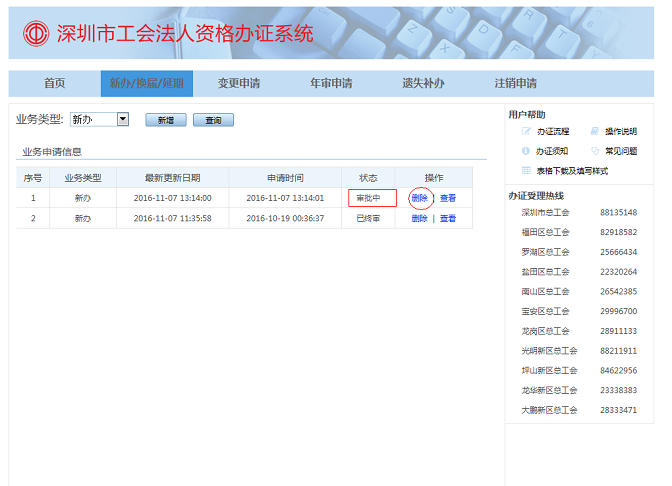Viewport: 672px width, 486px height.
Task: Click the 已终审 status cell
Action: point(368,218)
